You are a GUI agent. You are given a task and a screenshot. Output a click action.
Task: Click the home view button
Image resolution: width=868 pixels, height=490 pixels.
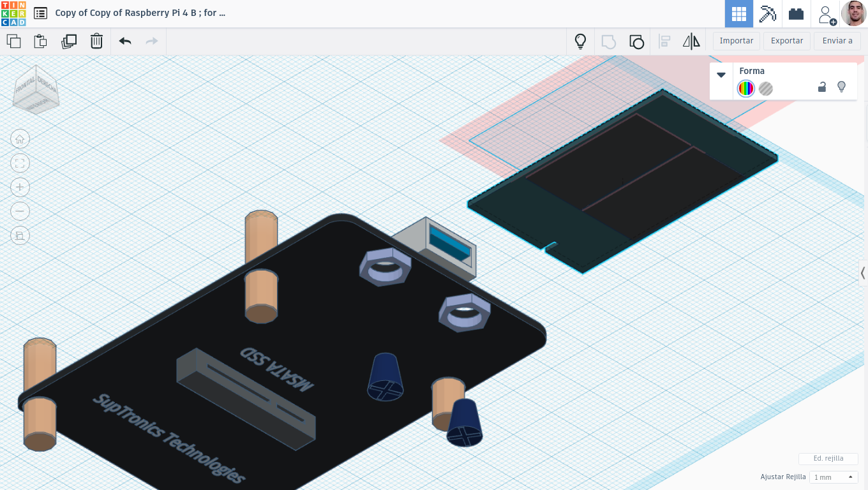[x=20, y=138]
